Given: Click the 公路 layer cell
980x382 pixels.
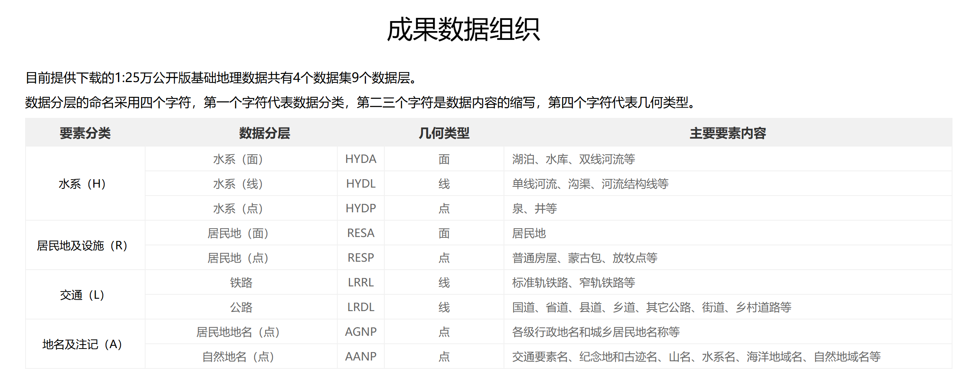Looking at the screenshot, I should coord(241,307).
